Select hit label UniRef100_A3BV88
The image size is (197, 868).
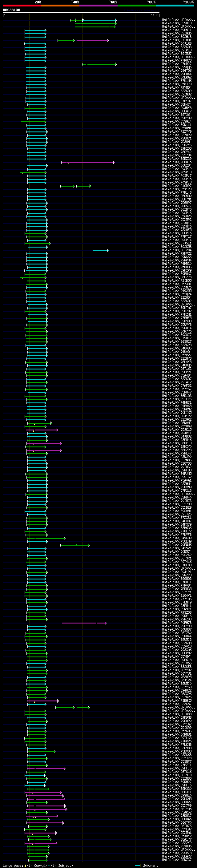177,751
